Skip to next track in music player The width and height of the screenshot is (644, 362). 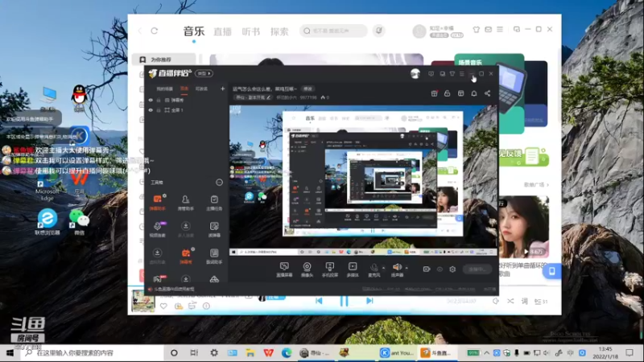pos(369,301)
